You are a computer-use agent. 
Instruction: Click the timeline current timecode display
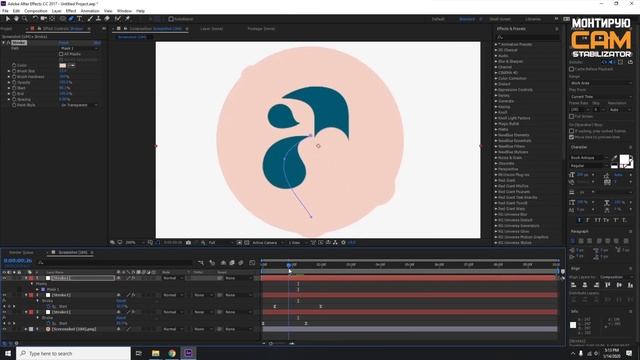tap(18, 261)
